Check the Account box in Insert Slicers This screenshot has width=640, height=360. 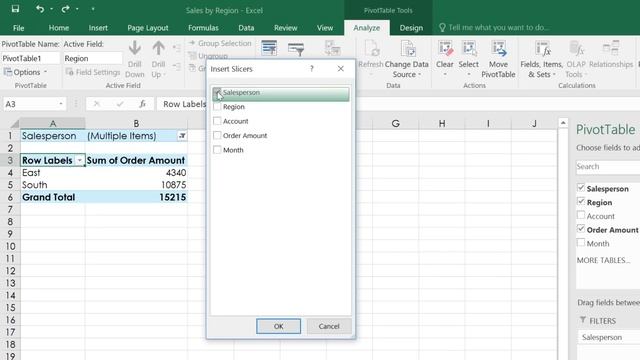tap(217, 121)
